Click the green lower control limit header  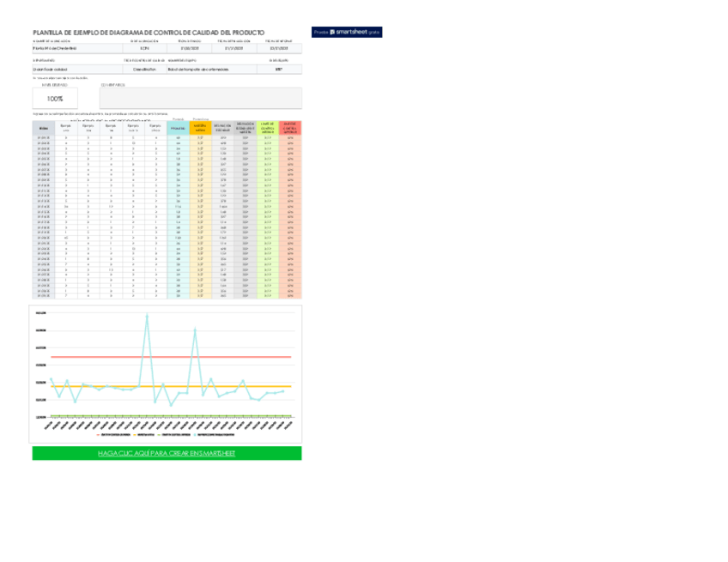pos(268,127)
